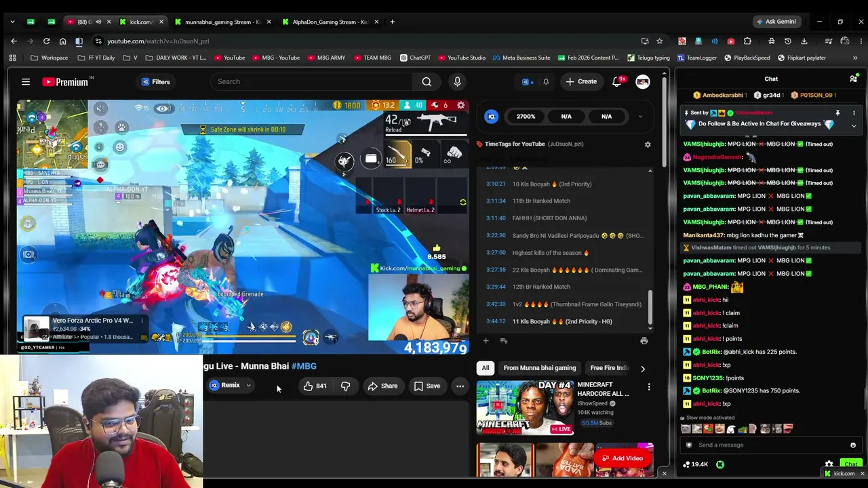This screenshot has height=488, width=868.
Task: Click the #MBG hashtag link
Action: click(304, 366)
